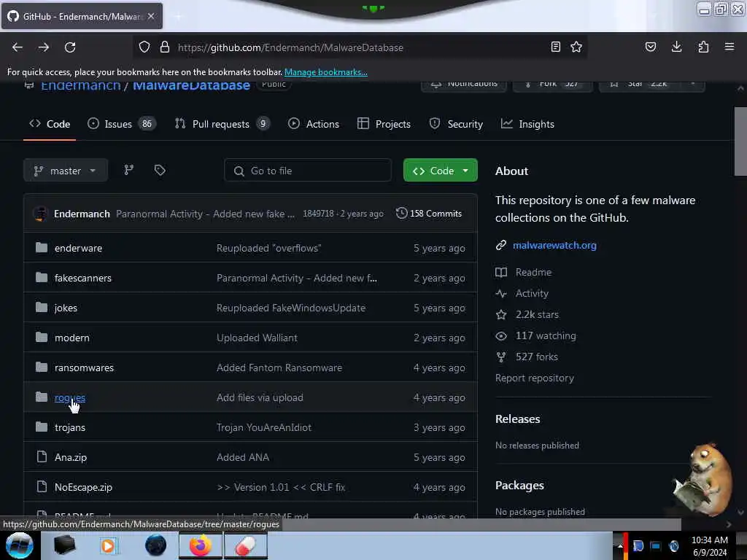View tags using the tag icon
This screenshot has width=747, height=560.
point(160,170)
